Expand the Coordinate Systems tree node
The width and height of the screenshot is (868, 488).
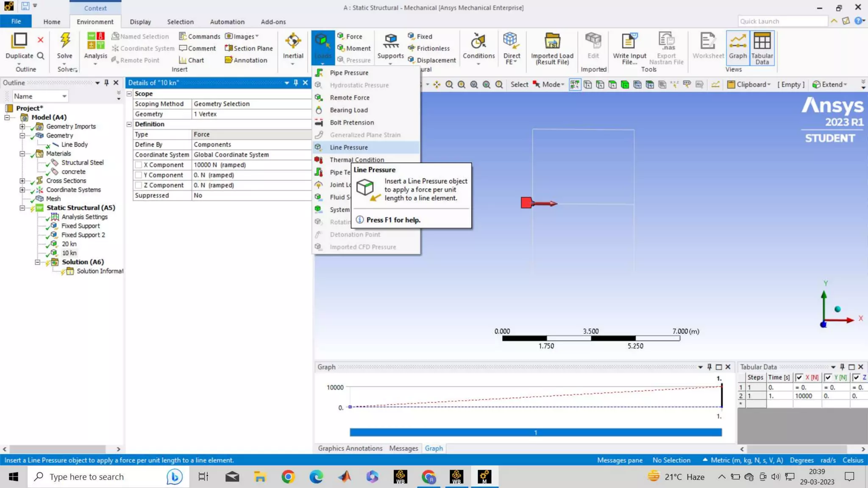[x=22, y=190]
